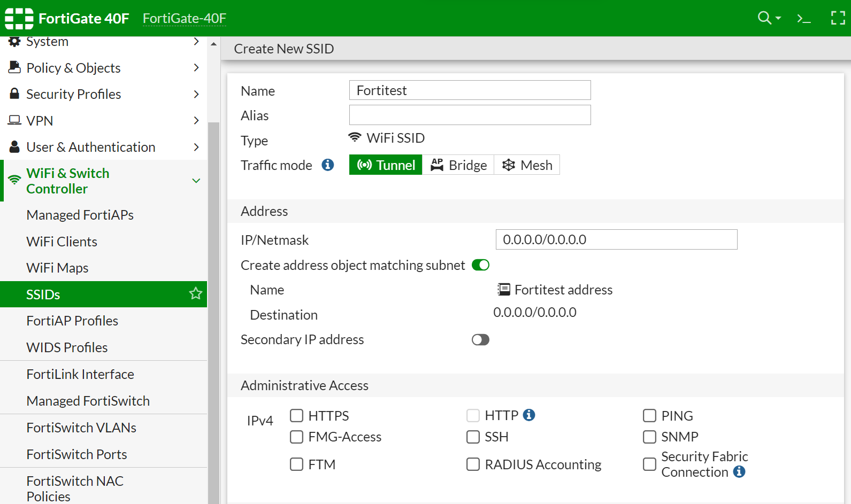Enable Secondary IP address toggle

[x=480, y=340]
